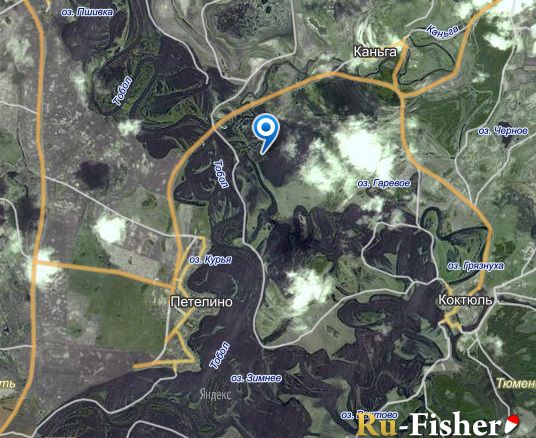
Task: Click the оз. Курья lake label
Action: (210, 260)
